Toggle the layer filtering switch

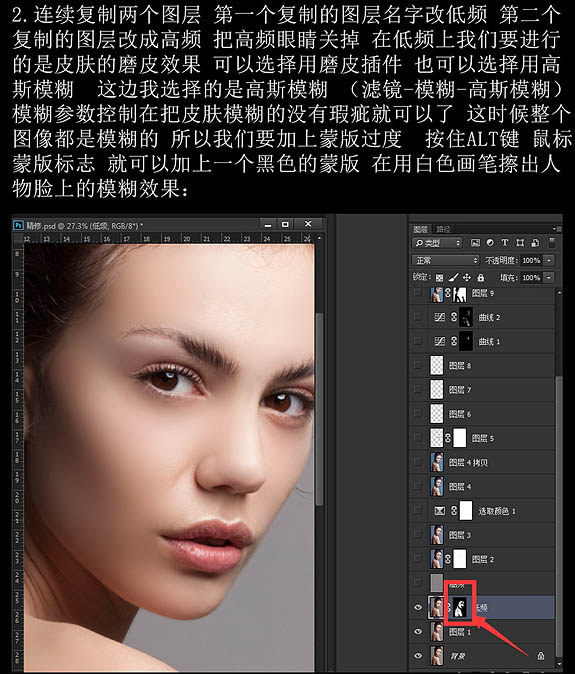point(552,242)
